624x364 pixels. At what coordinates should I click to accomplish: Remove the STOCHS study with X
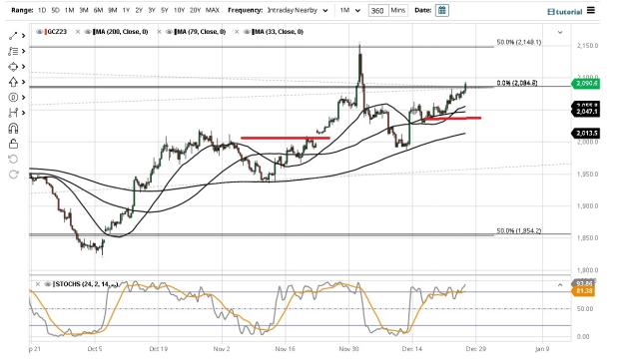[x=38, y=284]
